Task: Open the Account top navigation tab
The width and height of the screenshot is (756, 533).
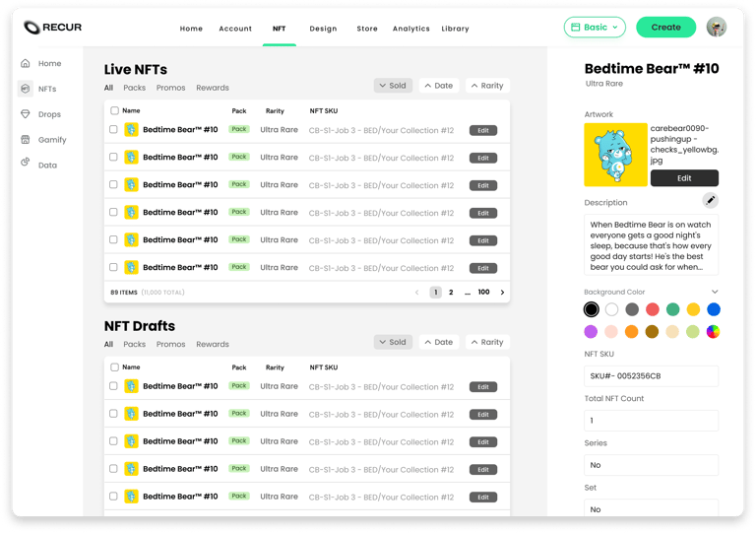Action: 235,29
